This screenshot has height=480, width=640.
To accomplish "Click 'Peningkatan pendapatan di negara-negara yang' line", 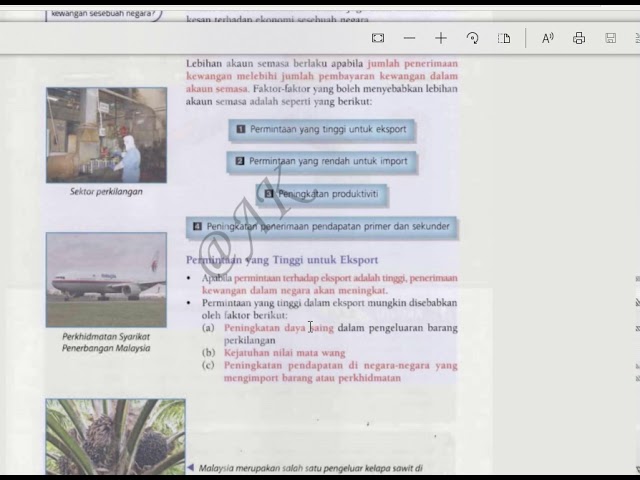I will pos(340,365).
